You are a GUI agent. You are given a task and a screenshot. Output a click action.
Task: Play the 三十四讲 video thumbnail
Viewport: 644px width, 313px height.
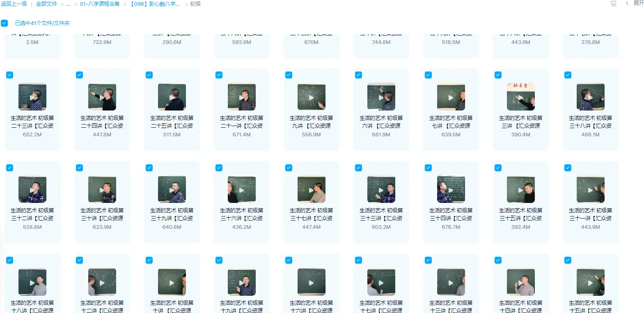pos(451,189)
